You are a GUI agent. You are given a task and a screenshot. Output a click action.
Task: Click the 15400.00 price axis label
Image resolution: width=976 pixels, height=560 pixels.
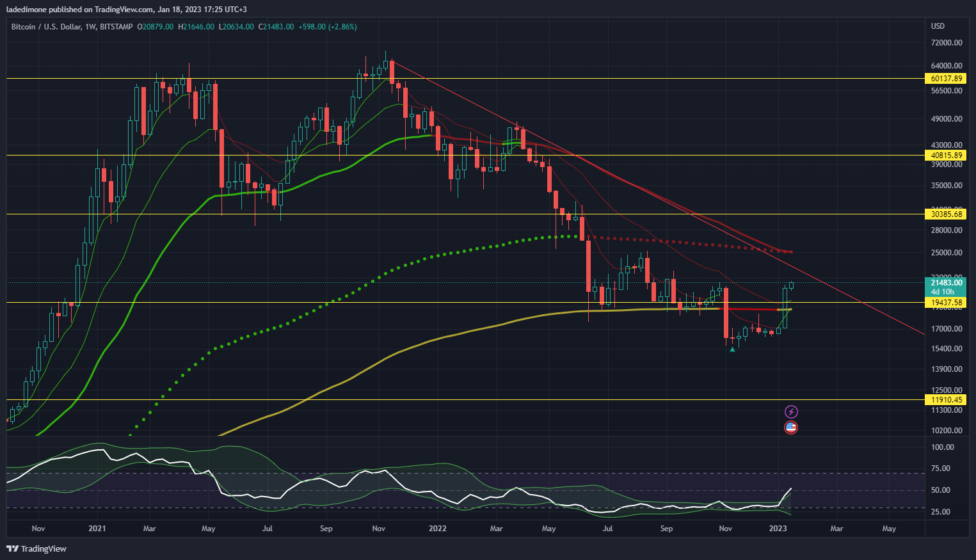pyautogui.click(x=947, y=349)
